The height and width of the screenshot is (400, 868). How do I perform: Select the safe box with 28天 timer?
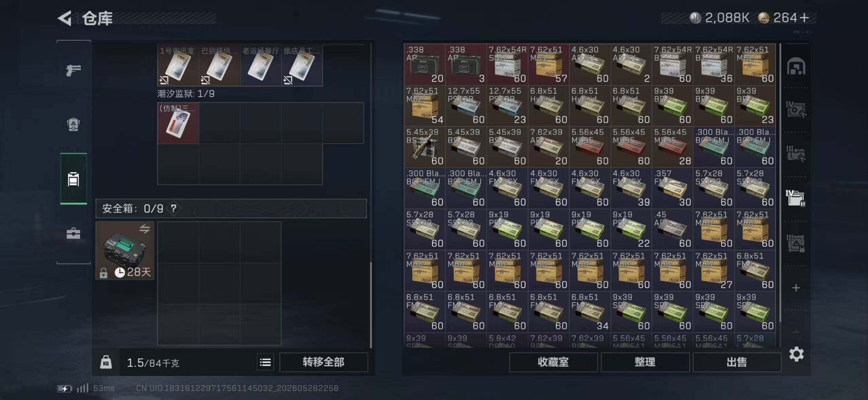pyautogui.click(x=125, y=251)
